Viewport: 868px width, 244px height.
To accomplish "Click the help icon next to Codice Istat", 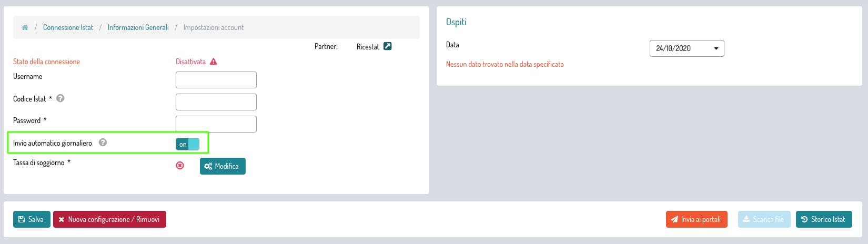I will pyautogui.click(x=60, y=98).
